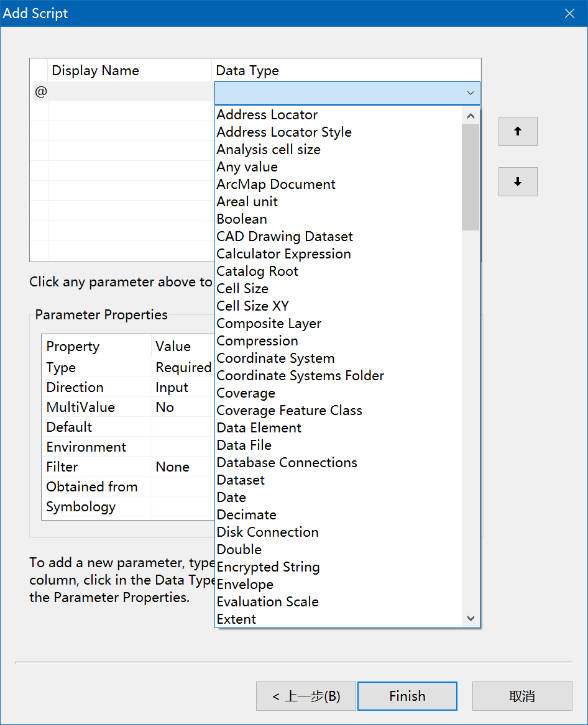The height and width of the screenshot is (725, 588).
Task: Click the Required value for Type
Action: click(x=183, y=368)
